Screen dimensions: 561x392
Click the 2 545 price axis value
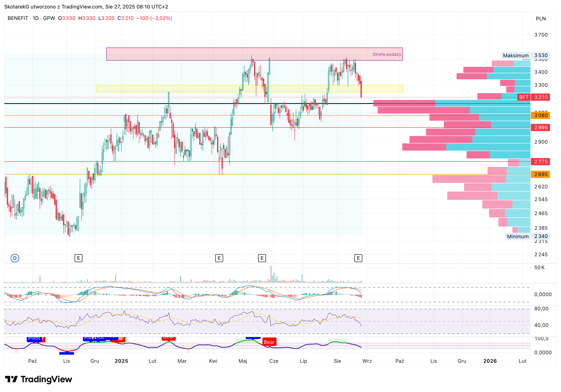point(541,199)
